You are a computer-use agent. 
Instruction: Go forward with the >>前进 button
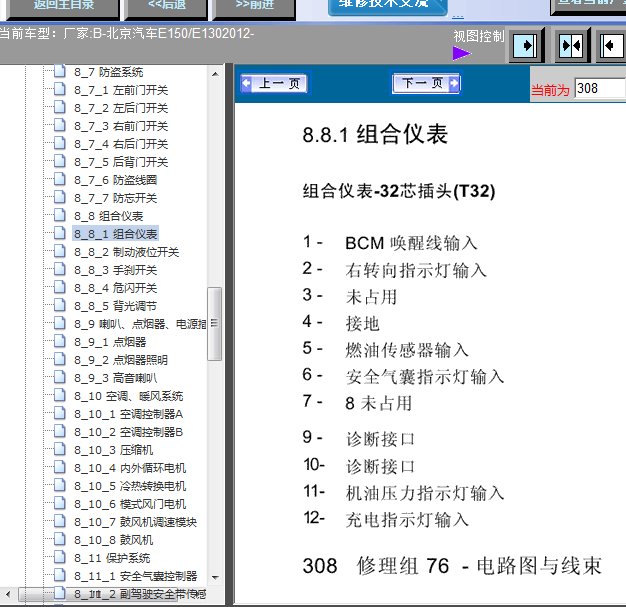pyautogui.click(x=254, y=7)
